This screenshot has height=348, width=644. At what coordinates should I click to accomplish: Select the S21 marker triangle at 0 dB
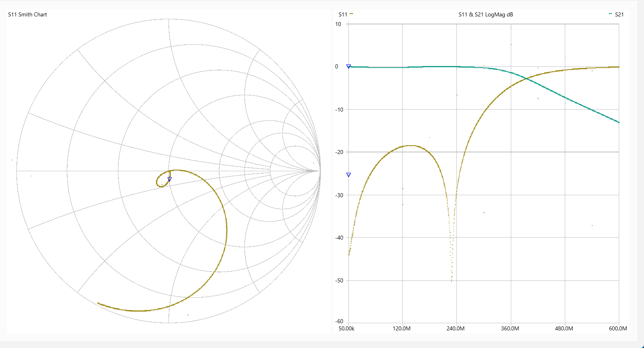pyautogui.click(x=348, y=66)
